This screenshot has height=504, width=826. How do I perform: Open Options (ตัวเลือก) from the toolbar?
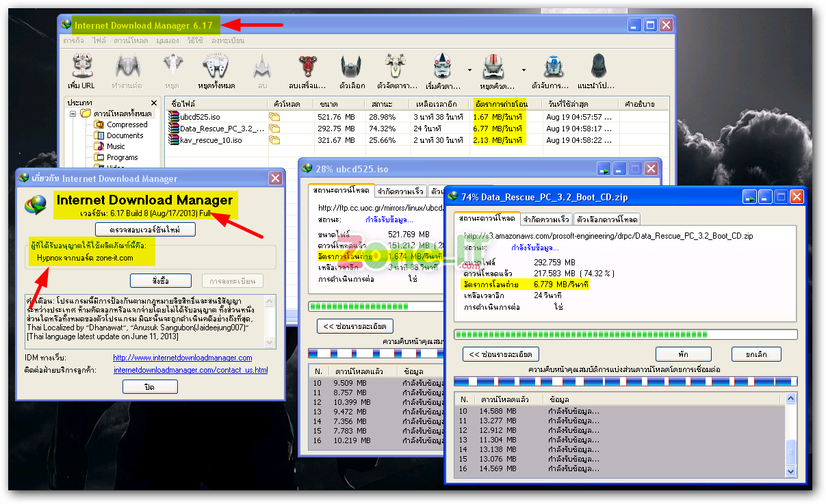352,66
